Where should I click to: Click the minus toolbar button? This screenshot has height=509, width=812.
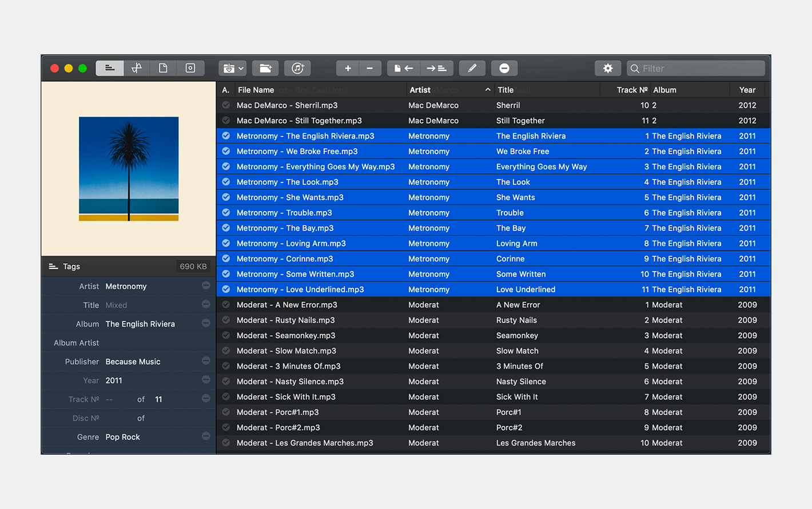[x=370, y=68]
